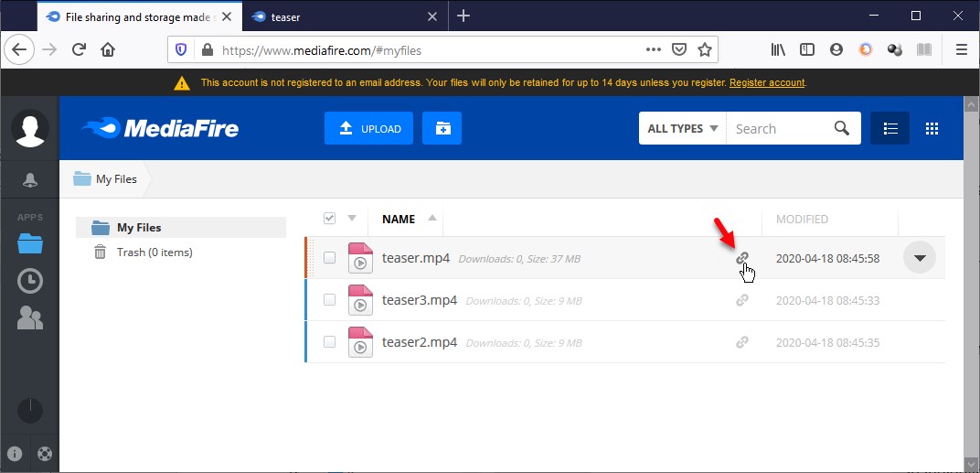Screen dimensions: 980x473
Task: Open the ALL TYPES filter dropdown
Action: [682, 129]
